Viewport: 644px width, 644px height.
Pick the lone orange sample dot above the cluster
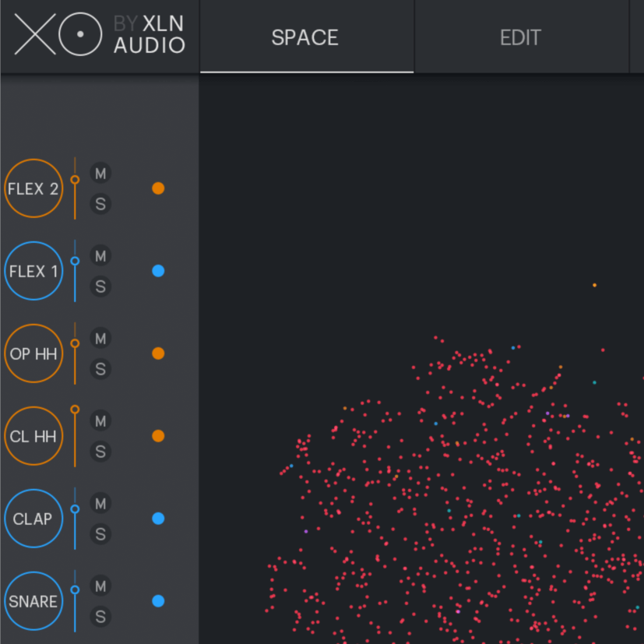point(594,285)
